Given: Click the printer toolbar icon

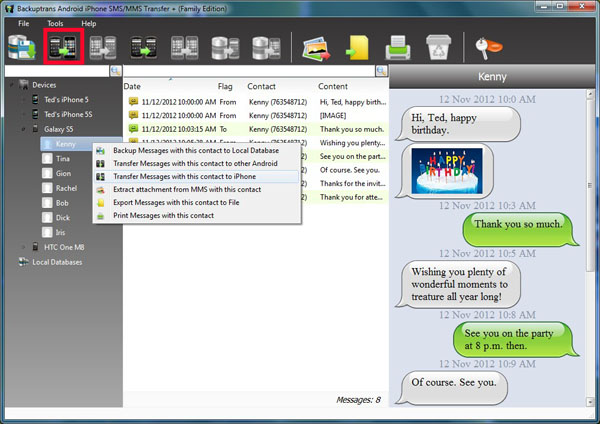Looking at the screenshot, I should [x=398, y=47].
